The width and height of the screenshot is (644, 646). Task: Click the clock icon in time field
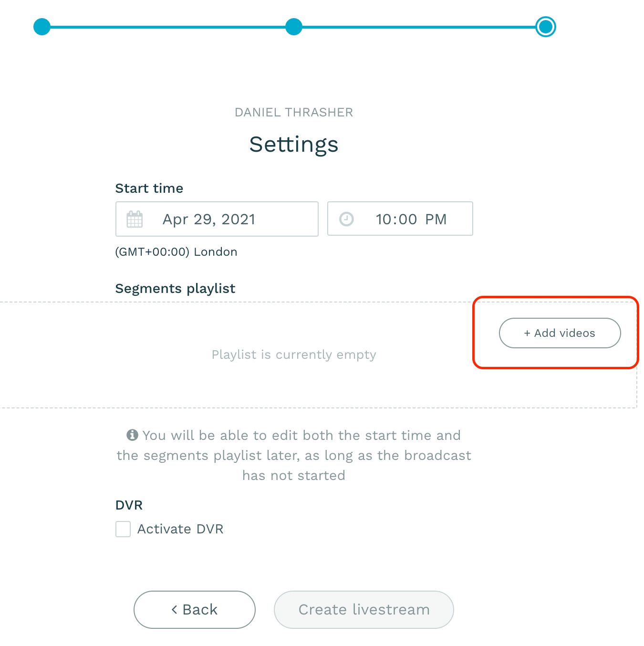(346, 219)
